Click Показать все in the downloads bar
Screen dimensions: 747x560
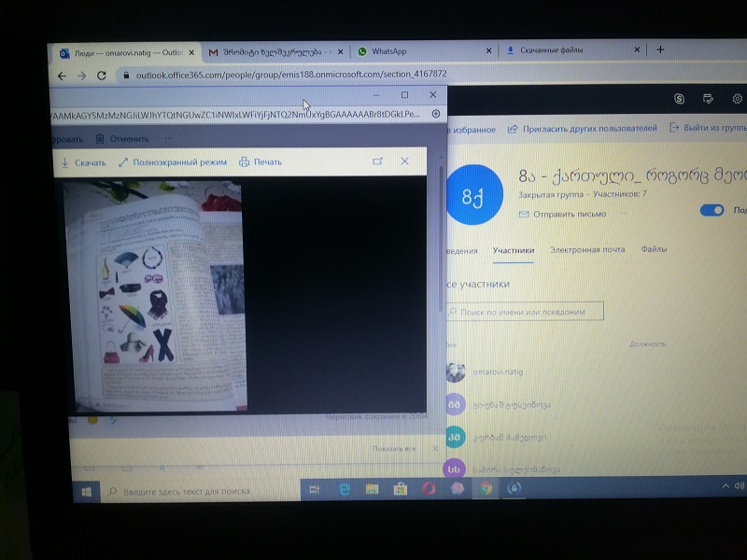394,449
